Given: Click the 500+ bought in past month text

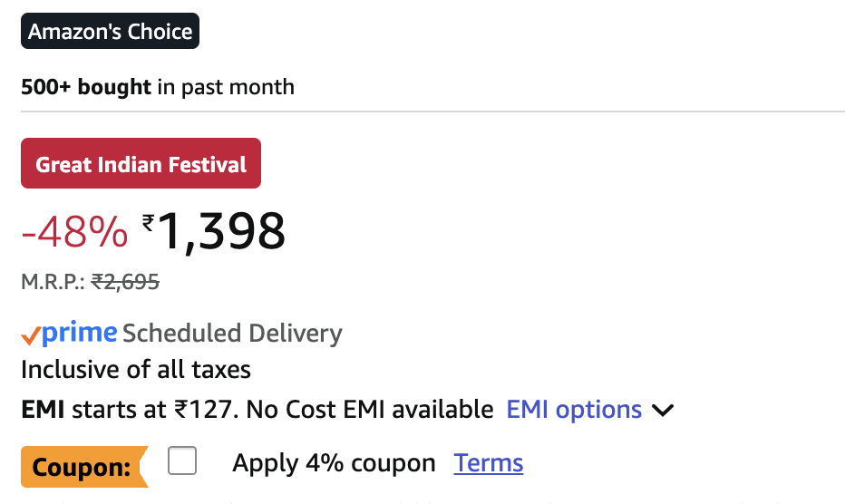Looking at the screenshot, I should (x=158, y=88).
